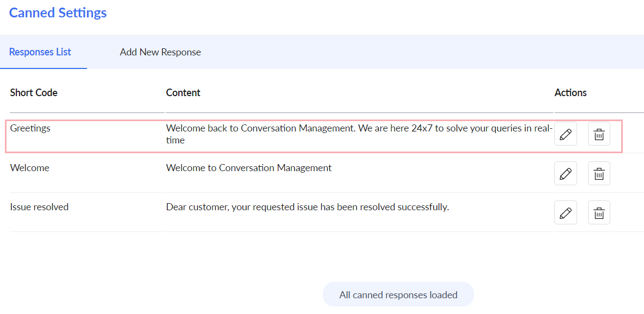Click the Content column header
644x314 pixels.
click(183, 93)
